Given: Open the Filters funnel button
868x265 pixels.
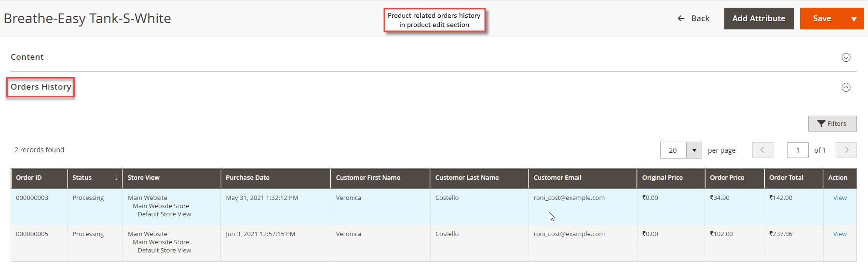Looking at the screenshot, I should (832, 123).
